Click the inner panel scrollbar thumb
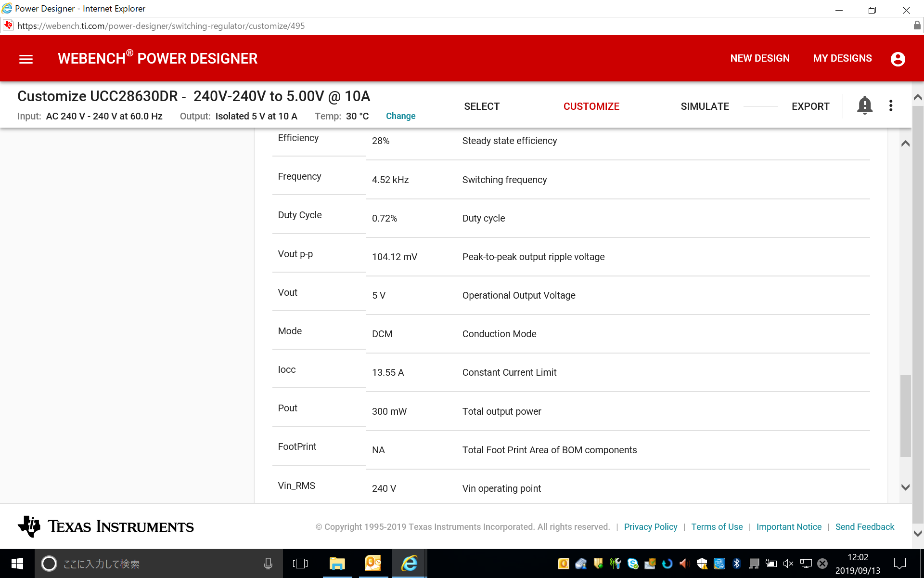 click(x=905, y=416)
